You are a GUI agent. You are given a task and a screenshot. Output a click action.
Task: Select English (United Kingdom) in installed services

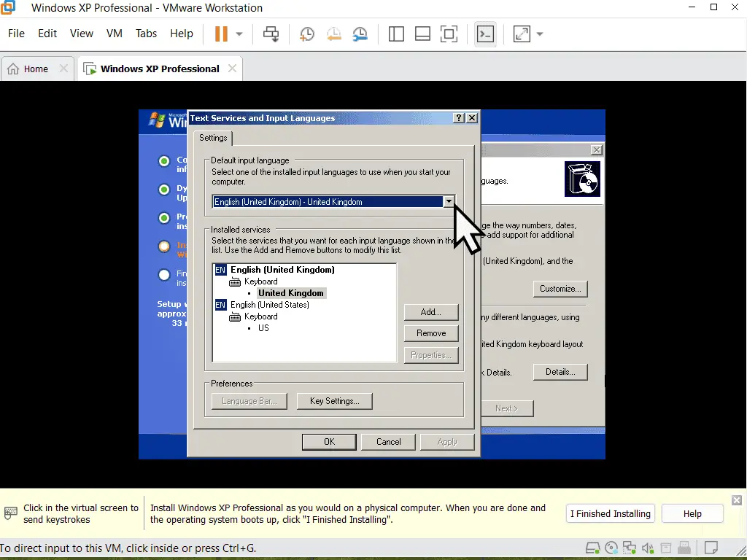282,270
